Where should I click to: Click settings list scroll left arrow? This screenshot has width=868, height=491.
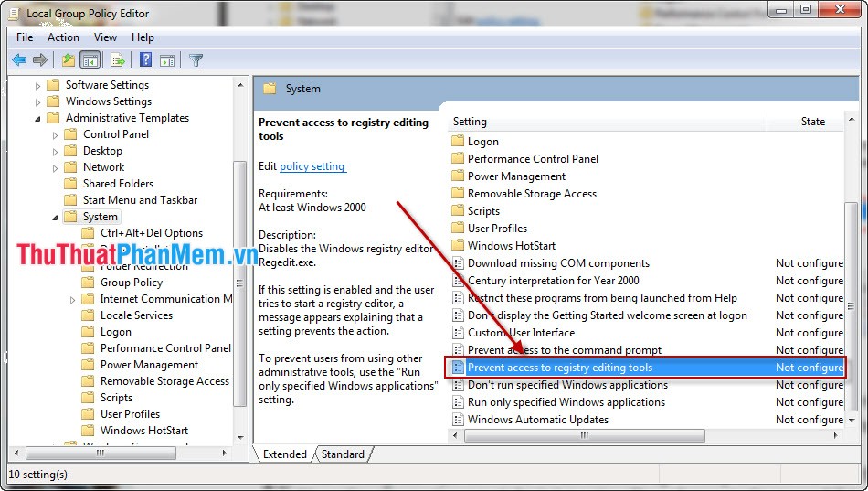(x=454, y=435)
